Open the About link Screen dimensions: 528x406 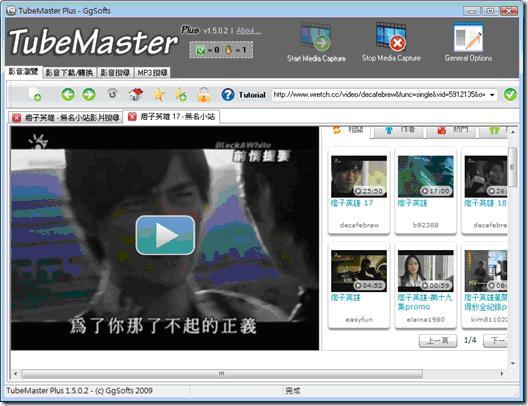point(248,31)
